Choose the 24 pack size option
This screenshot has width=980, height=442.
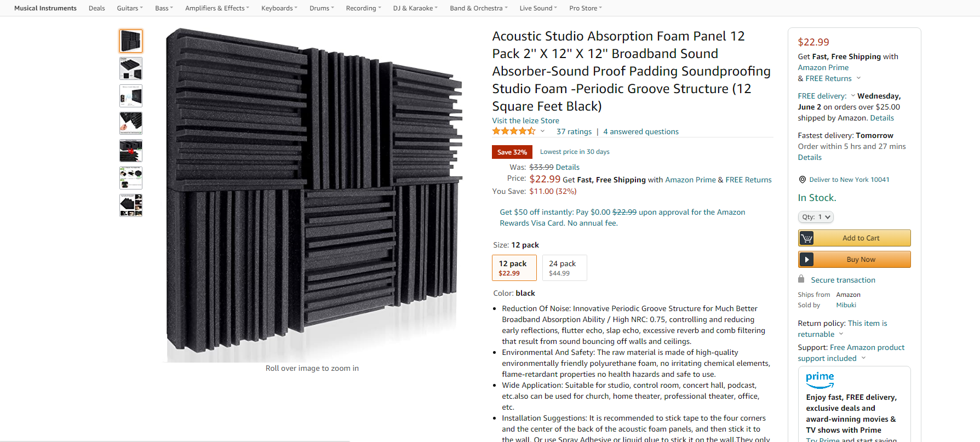pyautogui.click(x=564, y=268)
